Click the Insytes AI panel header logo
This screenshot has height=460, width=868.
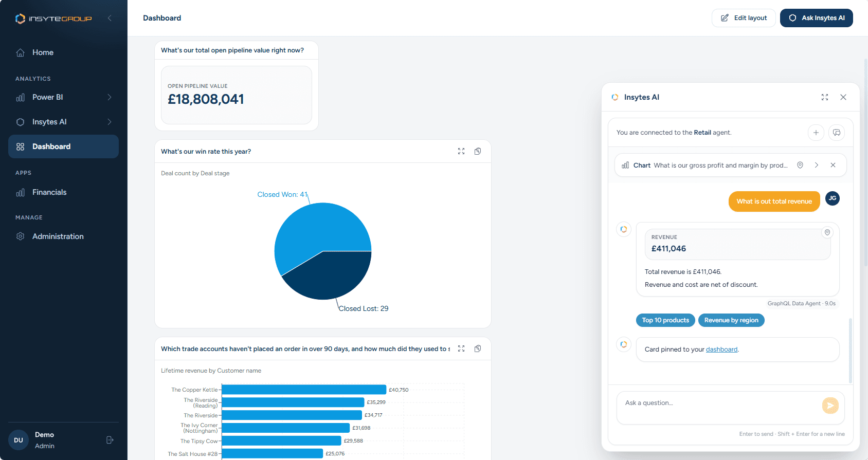(x=615, y=97)
